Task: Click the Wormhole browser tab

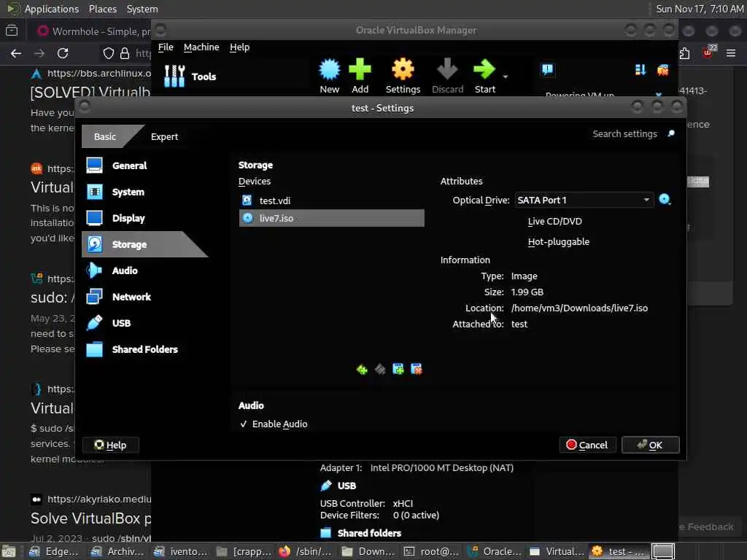Action: point(93,31)
